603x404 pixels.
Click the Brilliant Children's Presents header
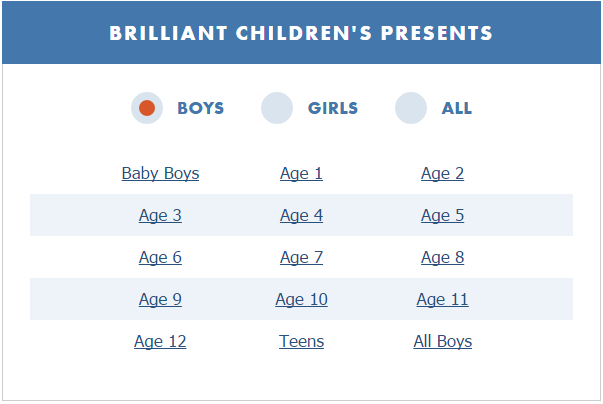pos(301,33)
